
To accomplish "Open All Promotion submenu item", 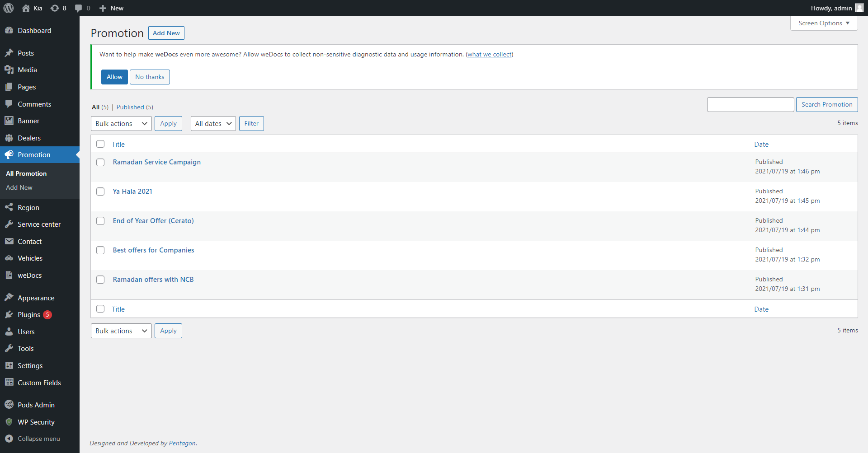I will [x=26, y=173].
